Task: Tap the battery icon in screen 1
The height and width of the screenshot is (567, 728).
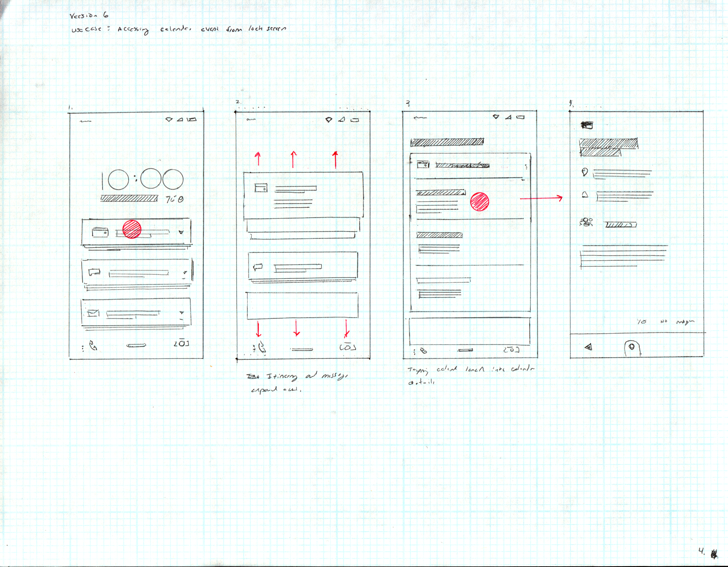Action: coord(192,119)
